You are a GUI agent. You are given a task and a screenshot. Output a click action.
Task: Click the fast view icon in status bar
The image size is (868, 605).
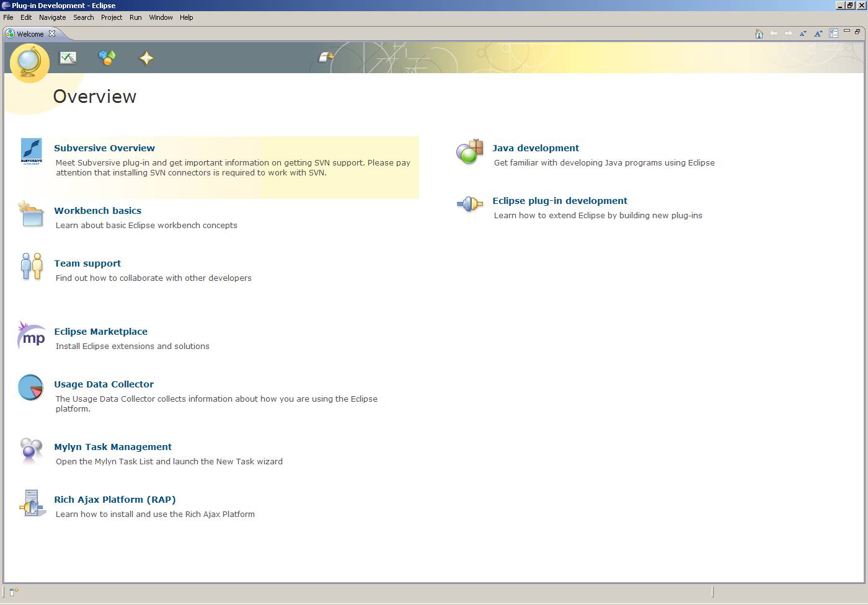tap(14, 592)
